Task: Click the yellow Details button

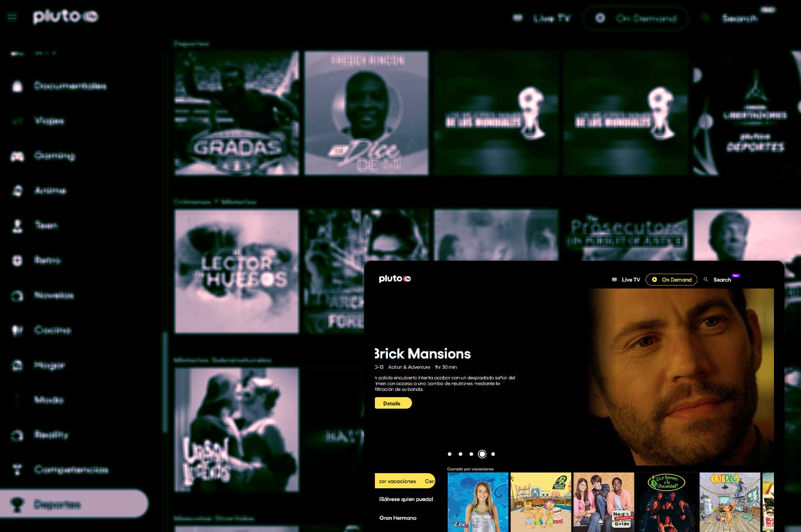Action: (x=393, y=403)
